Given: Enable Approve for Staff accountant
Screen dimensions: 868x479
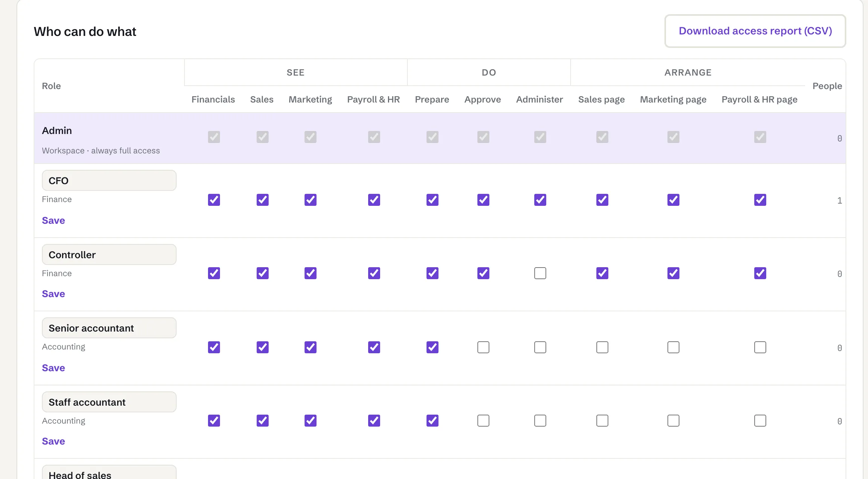Looking at the screenshot, I should tap(483, 421).
